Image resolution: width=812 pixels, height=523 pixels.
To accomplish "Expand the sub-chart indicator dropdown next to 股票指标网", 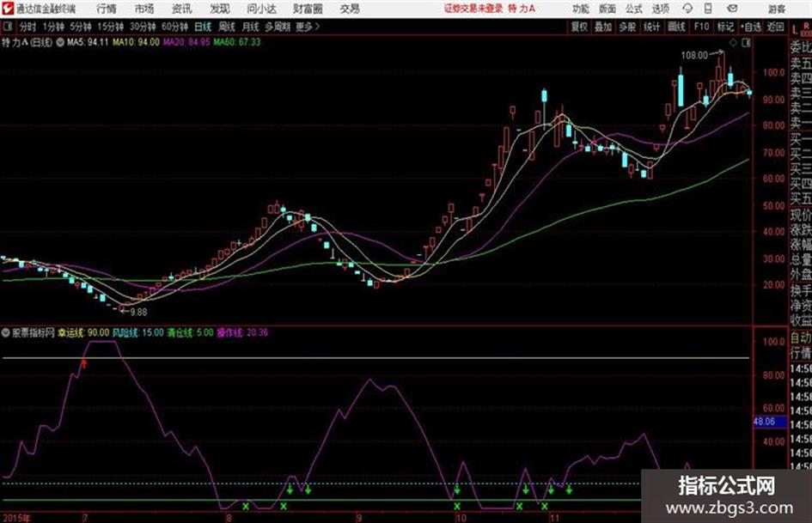I will 6,332.
